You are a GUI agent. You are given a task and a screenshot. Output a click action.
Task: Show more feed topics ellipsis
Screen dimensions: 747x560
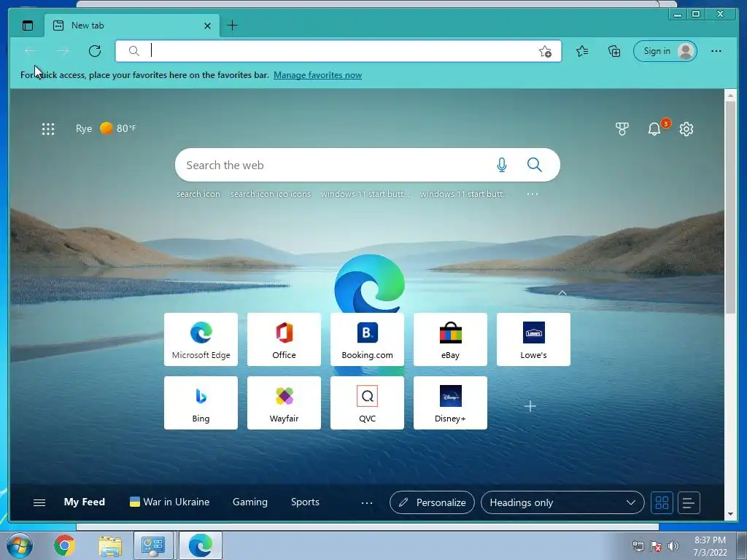367,503
